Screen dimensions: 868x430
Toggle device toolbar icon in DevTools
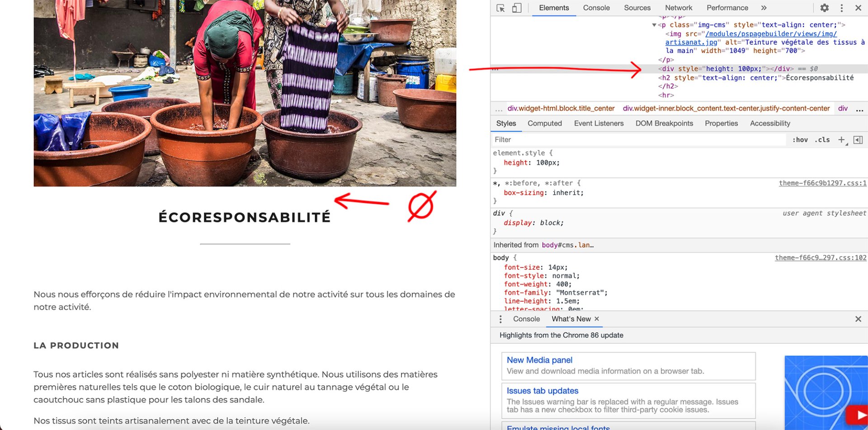[x=516, y=8]
